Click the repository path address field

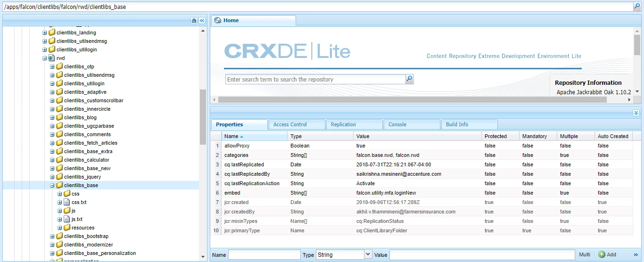[317, 7]
